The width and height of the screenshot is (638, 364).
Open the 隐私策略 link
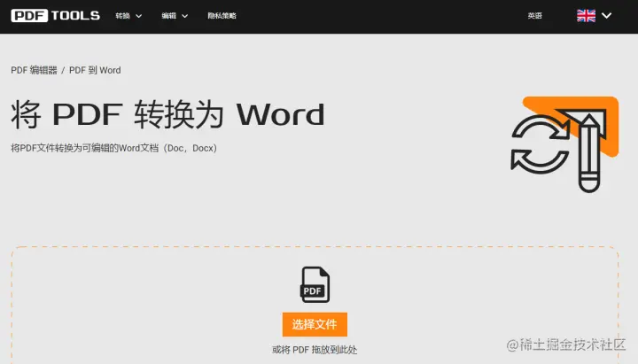click(x=222, y=16)
